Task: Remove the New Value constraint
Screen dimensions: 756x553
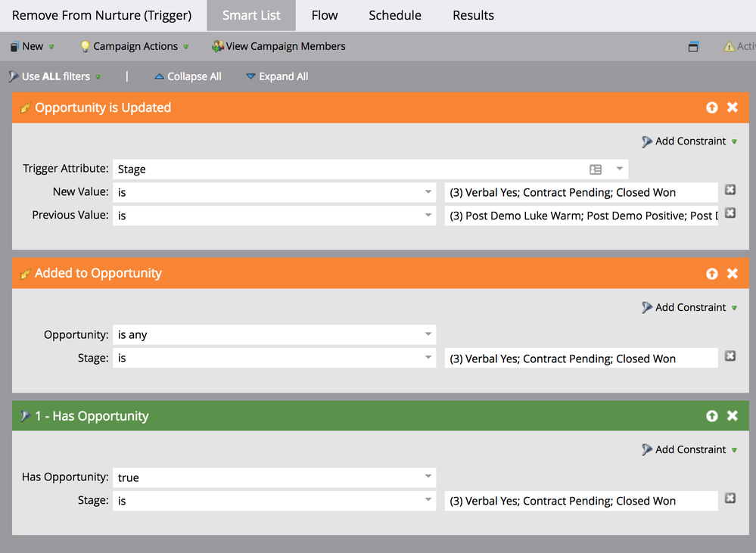Action: pyautogui.click(x=730, y=191)
